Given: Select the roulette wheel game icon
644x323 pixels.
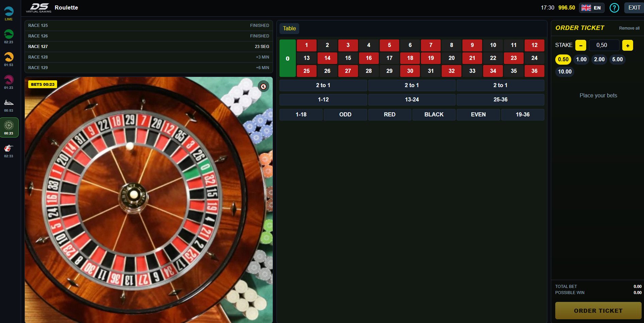Looking at the screenshot, I should [x=9, y=128].
